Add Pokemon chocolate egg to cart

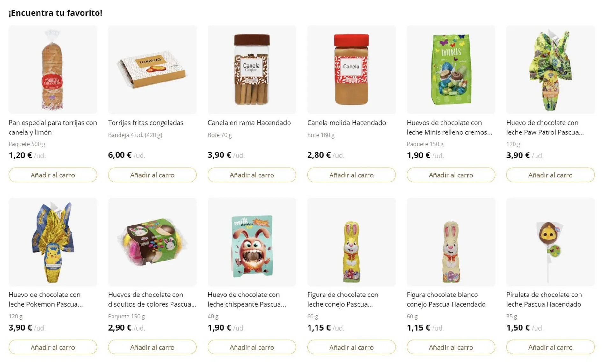53,347
